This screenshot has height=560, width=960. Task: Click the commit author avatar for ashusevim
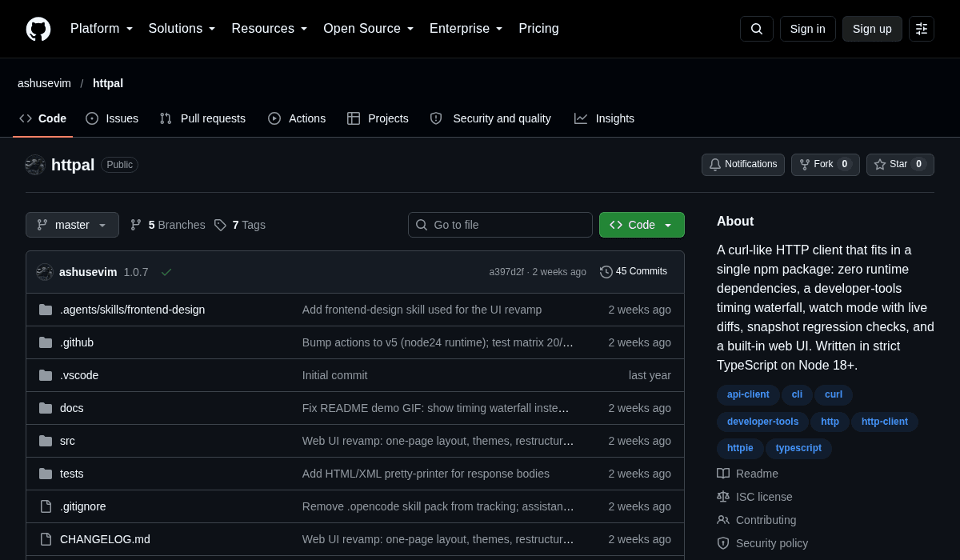(45, 272)
